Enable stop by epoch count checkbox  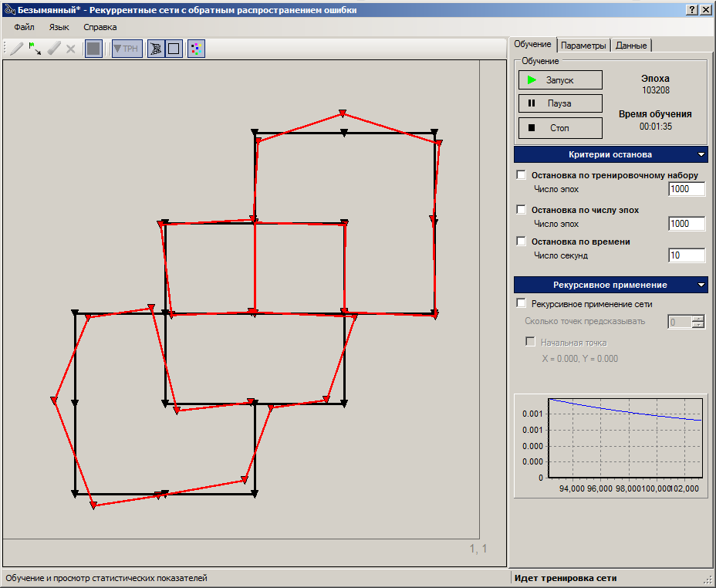(x=522, y=210)
